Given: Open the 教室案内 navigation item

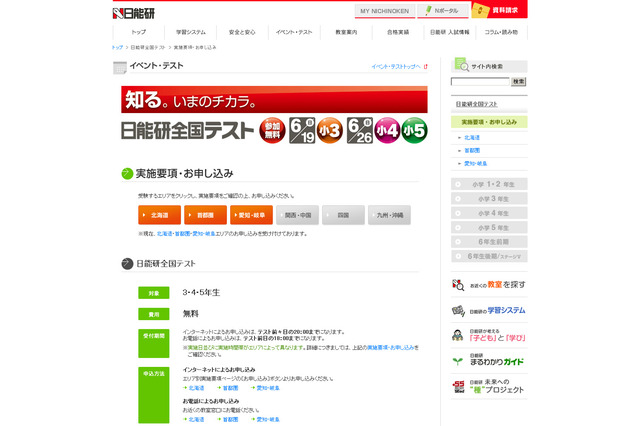Looking at the screenshot, I should tap(346, 32).
